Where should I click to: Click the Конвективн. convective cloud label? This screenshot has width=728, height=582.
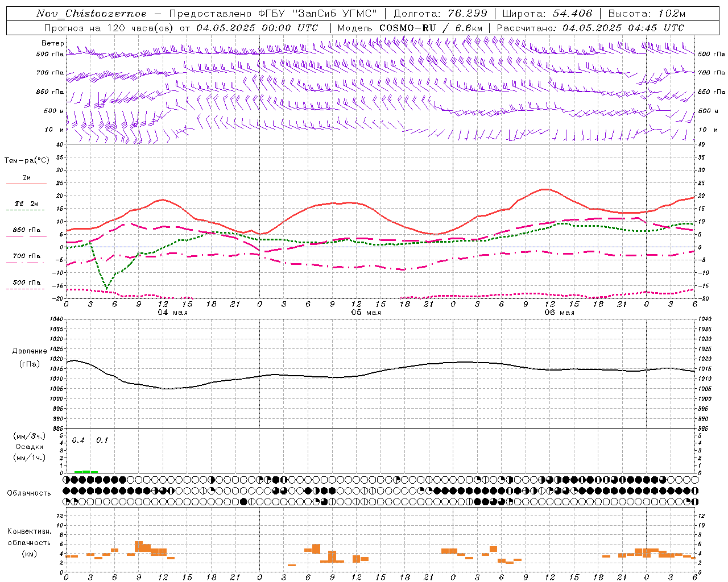click(29, 531)
